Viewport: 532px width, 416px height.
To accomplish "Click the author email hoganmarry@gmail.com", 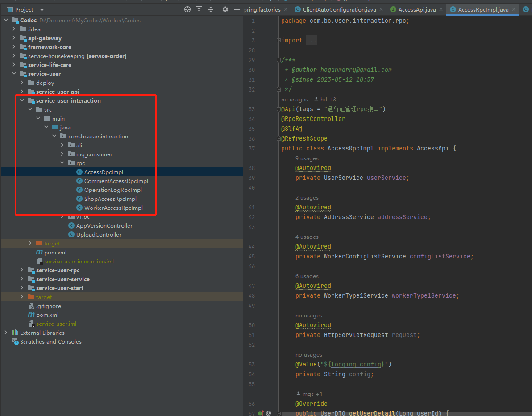I will tap(356, 70).
